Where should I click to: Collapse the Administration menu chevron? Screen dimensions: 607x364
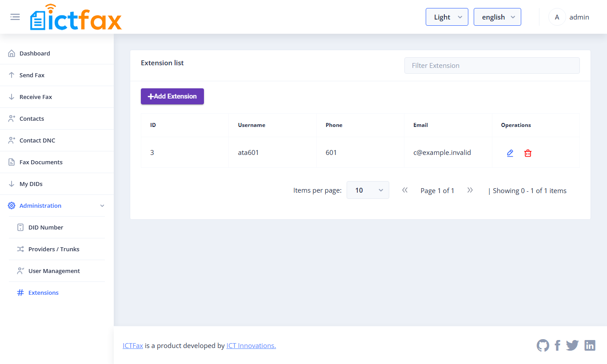[102, 206]
